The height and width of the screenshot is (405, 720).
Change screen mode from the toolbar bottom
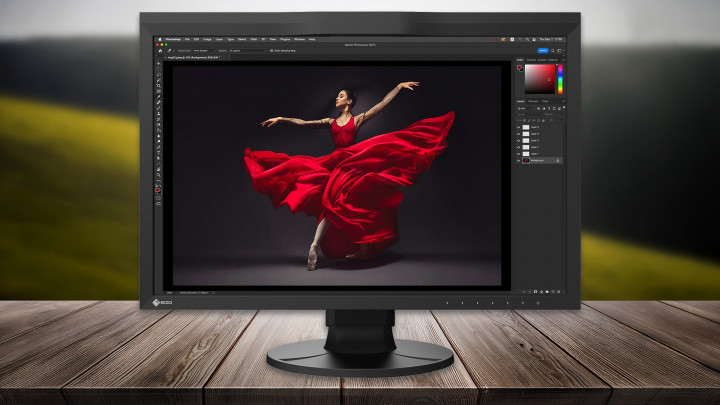click(x=159, y=203)
